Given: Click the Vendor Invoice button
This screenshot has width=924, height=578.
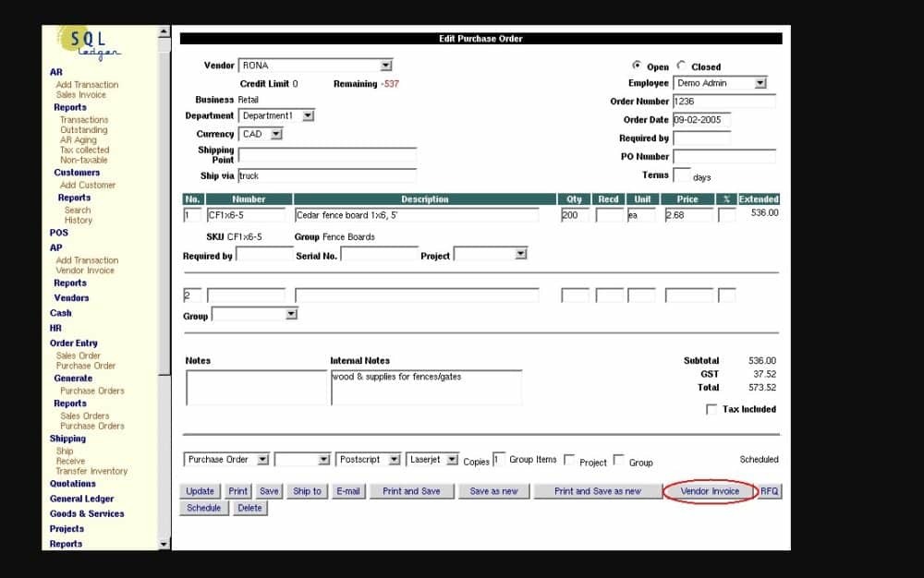Looking at the screenshot, I should [710, 491].
